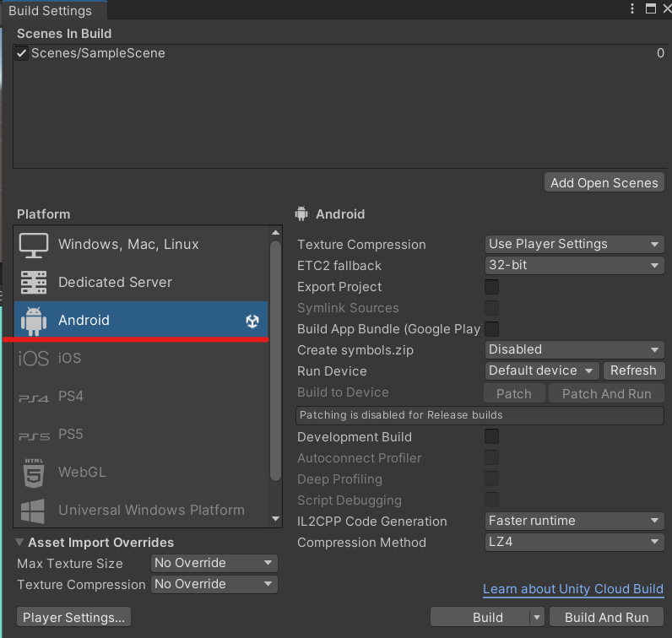Enable the Development Build checkbox
This screenshot has width=672, height=638.
(x=491, y=436)
